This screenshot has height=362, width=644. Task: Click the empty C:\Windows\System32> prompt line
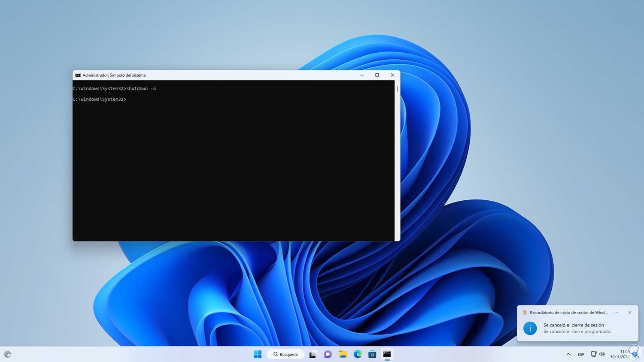(100, 99)
